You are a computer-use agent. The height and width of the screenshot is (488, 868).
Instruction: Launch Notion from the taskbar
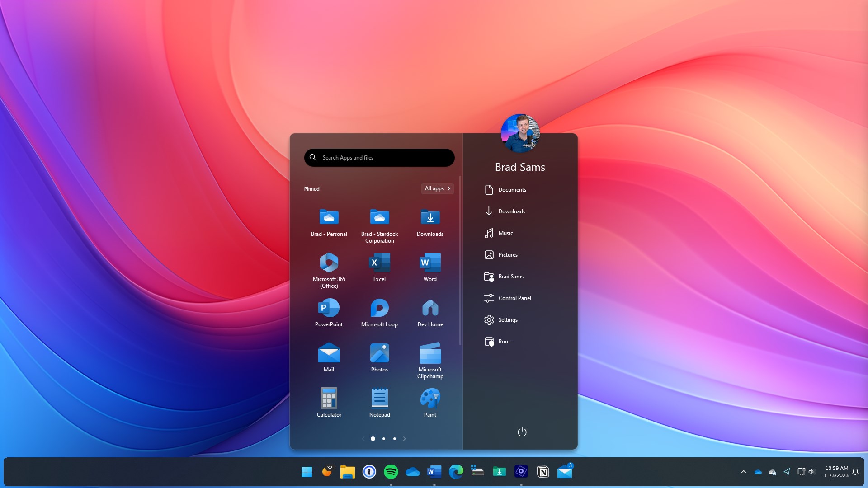pos(543,471)
